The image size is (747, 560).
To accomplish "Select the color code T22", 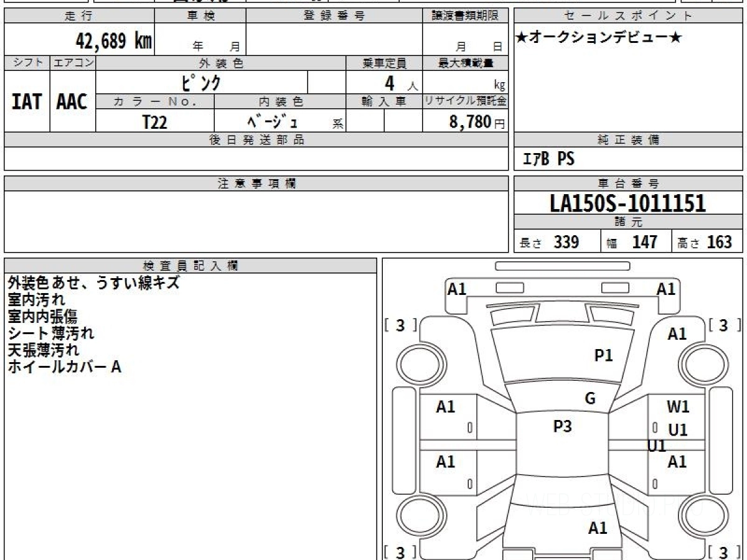I will click(x=154, y=122).
